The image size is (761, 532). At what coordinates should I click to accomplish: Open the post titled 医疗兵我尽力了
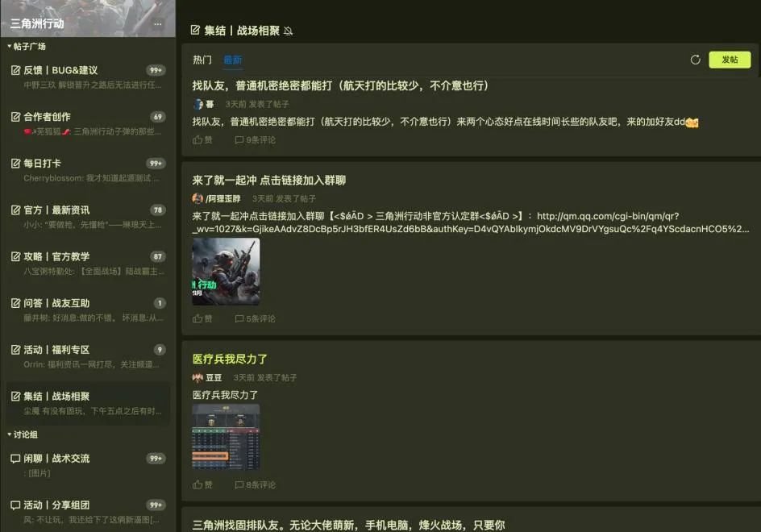[230, 360]
